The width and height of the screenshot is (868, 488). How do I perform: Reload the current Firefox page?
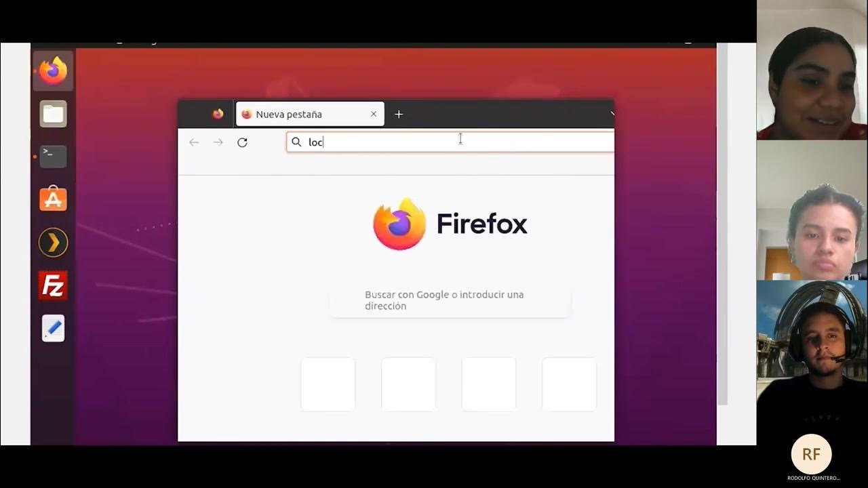point(242,142)
